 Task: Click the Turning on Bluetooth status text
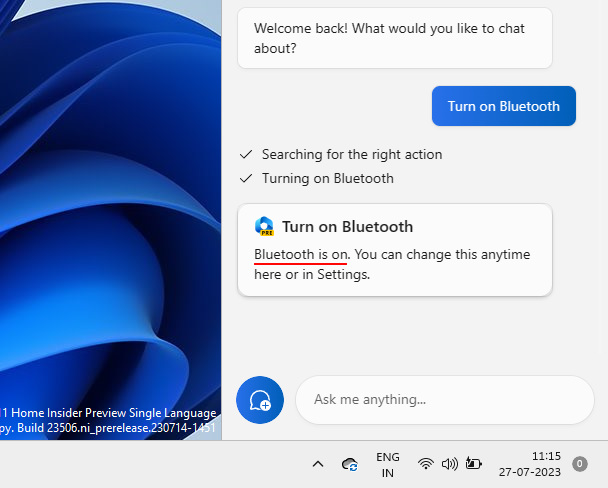327,179
